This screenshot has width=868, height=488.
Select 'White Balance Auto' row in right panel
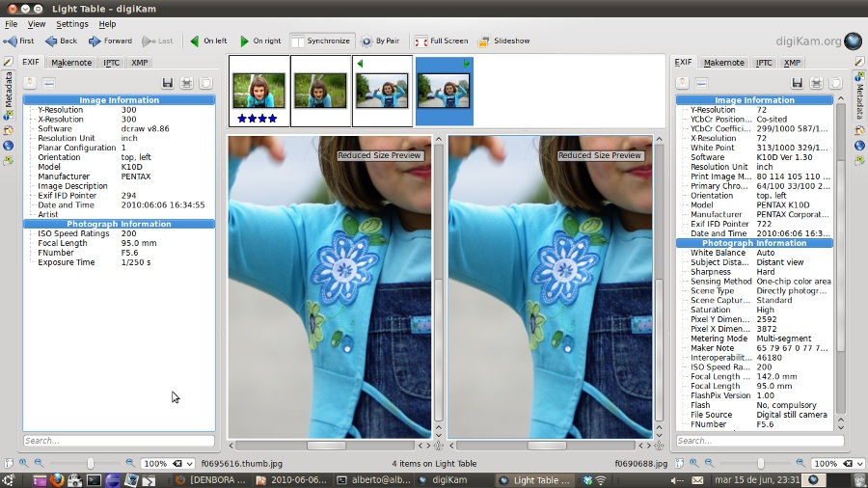(x=754, y=253)
